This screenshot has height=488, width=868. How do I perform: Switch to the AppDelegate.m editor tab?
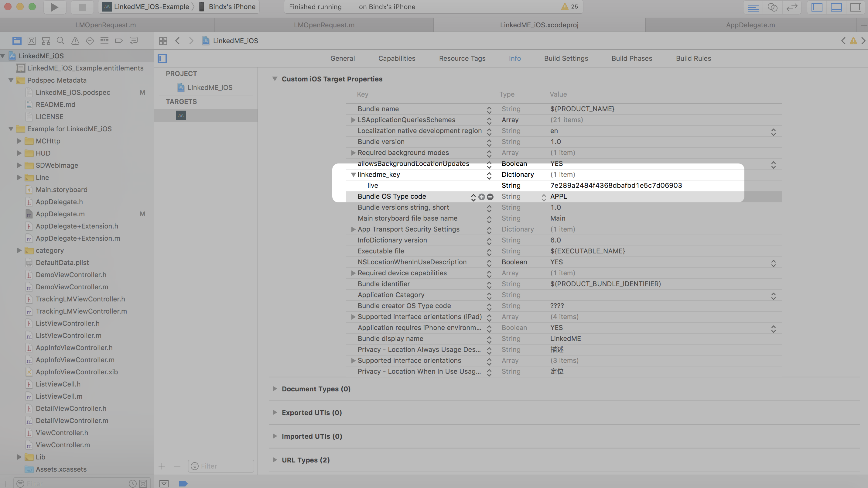click(x=750, y=25)
